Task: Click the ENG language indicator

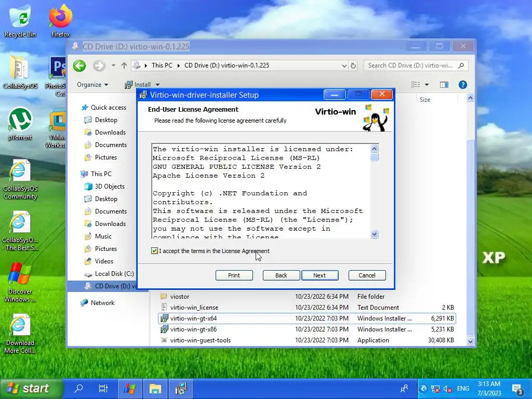Action: click(x=463, y=389)
